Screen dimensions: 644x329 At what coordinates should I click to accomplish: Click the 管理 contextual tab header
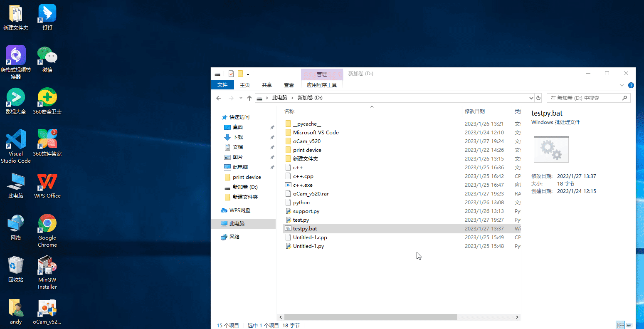[x=322, y=74]
